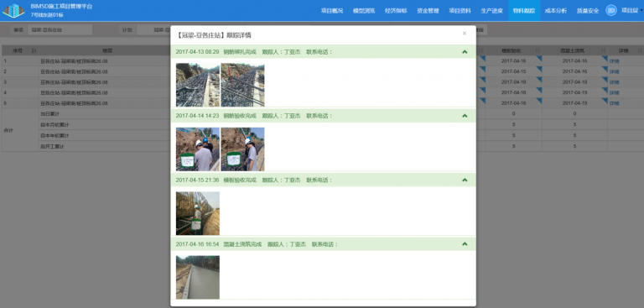Select the highlighted 物料跟踪 tab
Image resolution: width=644 pixels, height=308 pixels.
coord(524,11)
